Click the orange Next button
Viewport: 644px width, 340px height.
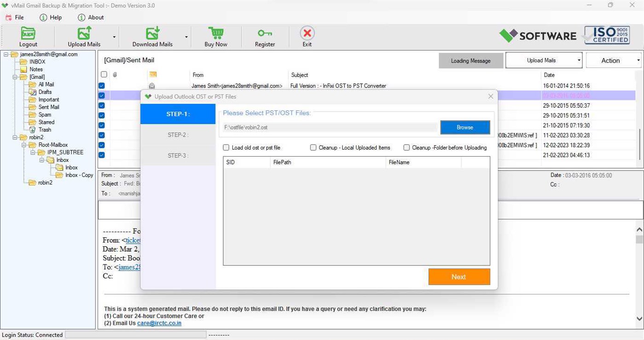[459, 277]
